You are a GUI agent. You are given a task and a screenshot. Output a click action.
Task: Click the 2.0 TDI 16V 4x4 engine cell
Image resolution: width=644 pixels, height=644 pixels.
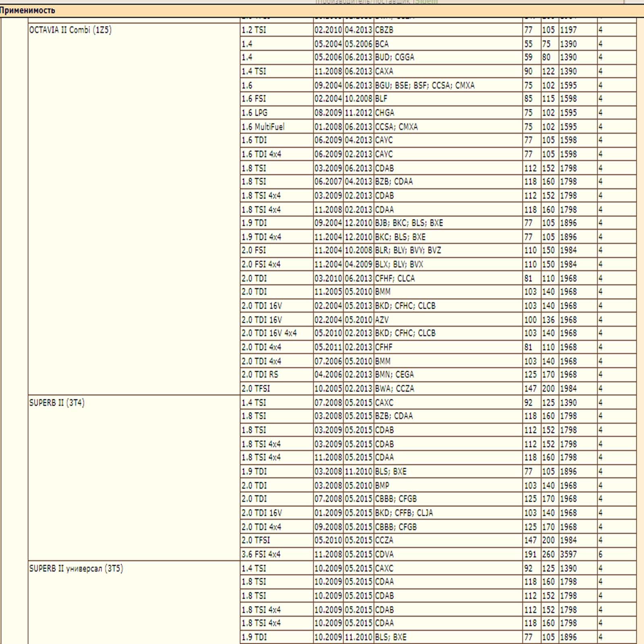277,333
